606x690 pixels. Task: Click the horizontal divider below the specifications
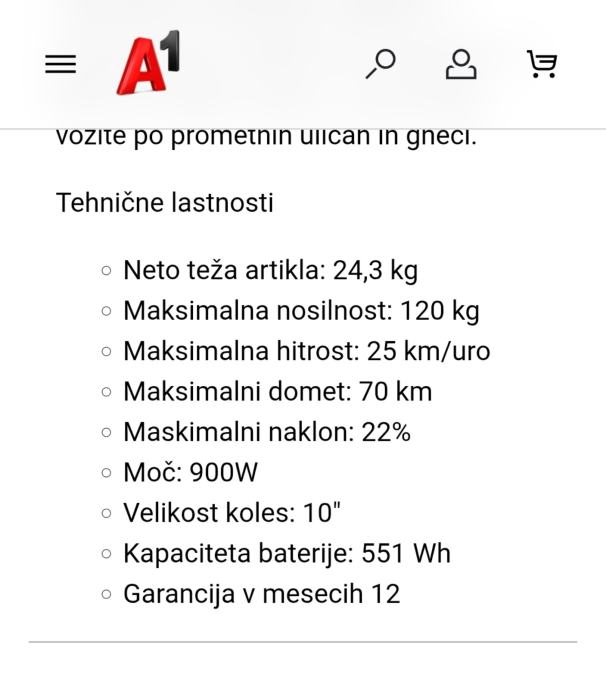pyautogui.click(x=303, y=642)
